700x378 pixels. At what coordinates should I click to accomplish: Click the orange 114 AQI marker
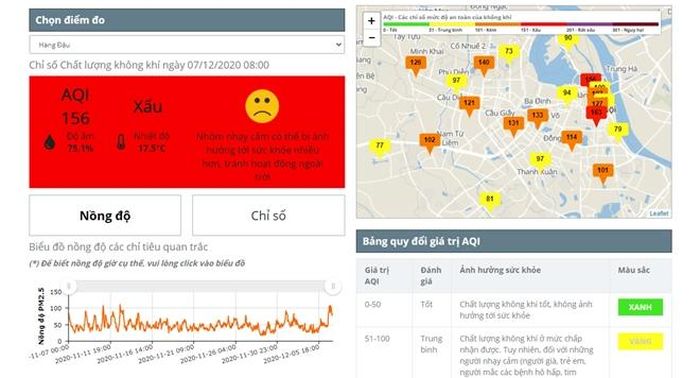[571, 140]
